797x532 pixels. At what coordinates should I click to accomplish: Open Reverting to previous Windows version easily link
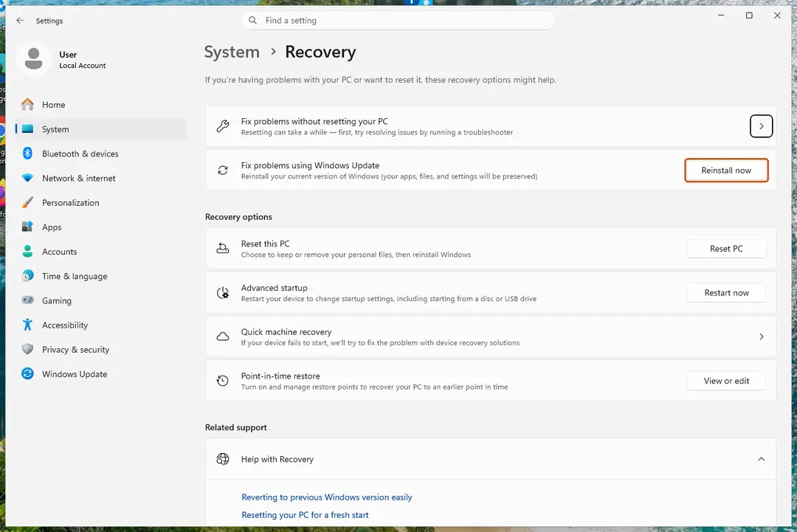326,497
